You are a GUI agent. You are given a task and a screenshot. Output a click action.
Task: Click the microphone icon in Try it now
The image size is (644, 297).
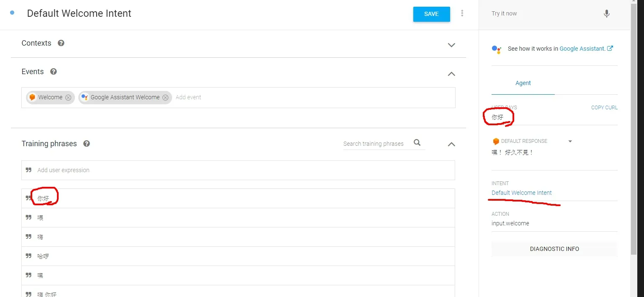point(606,13)
